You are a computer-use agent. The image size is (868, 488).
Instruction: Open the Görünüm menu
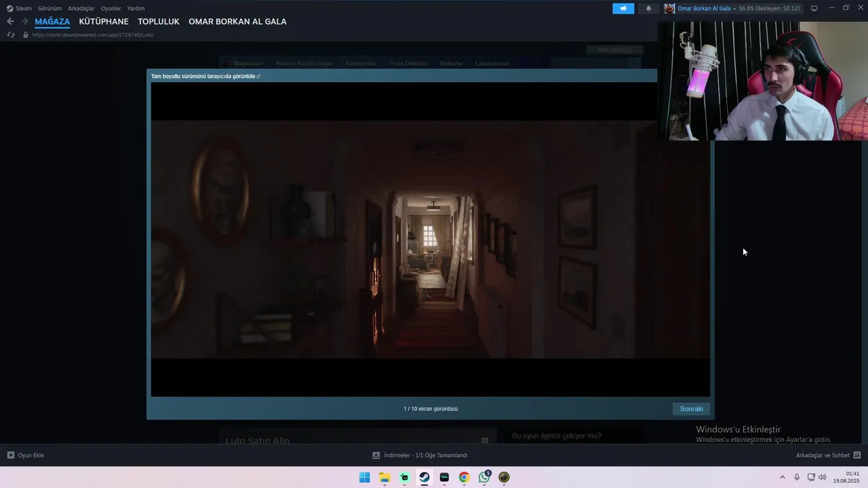point(50,8)
